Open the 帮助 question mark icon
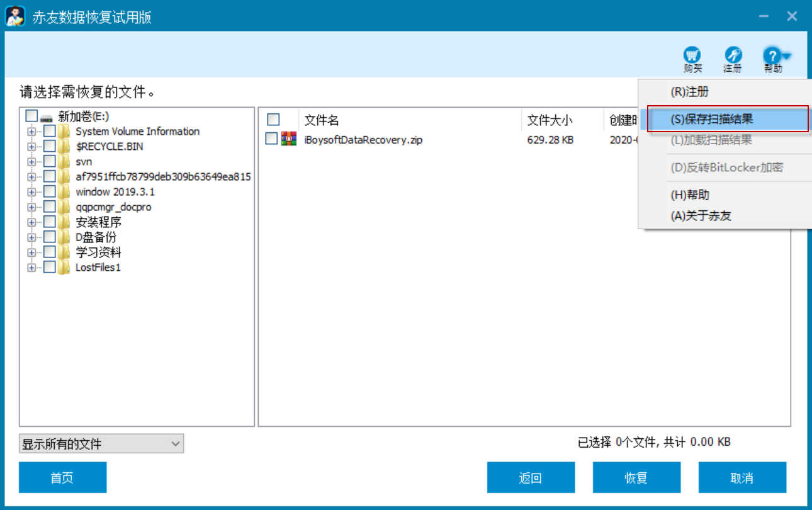This screenshot has width=812, height=510. [x=773, y=55]
